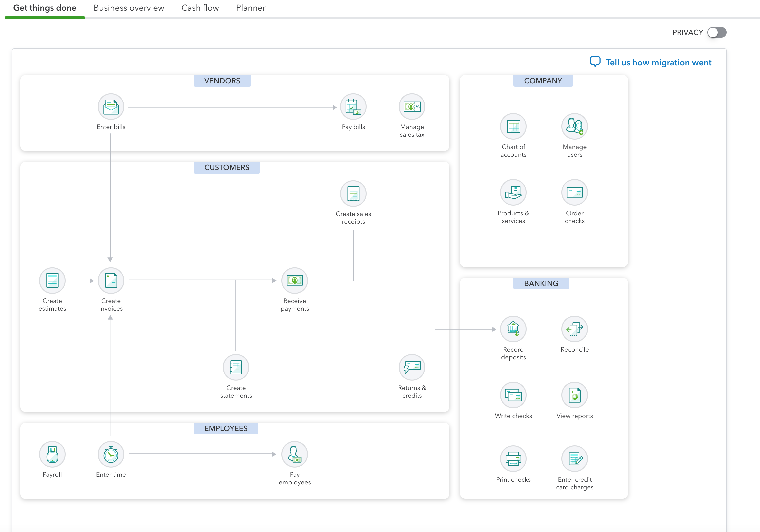Image resolution: width=760 pixels, height=532 pixels.
Task: Click Manage sales tax icon
Action: tap(412, 107)
